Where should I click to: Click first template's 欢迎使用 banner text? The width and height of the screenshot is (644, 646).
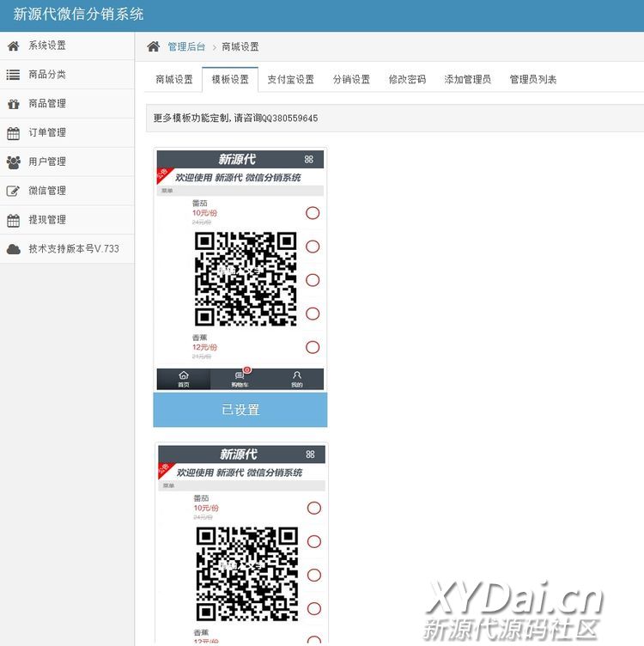pyautogui.click(x=238, y=178)
